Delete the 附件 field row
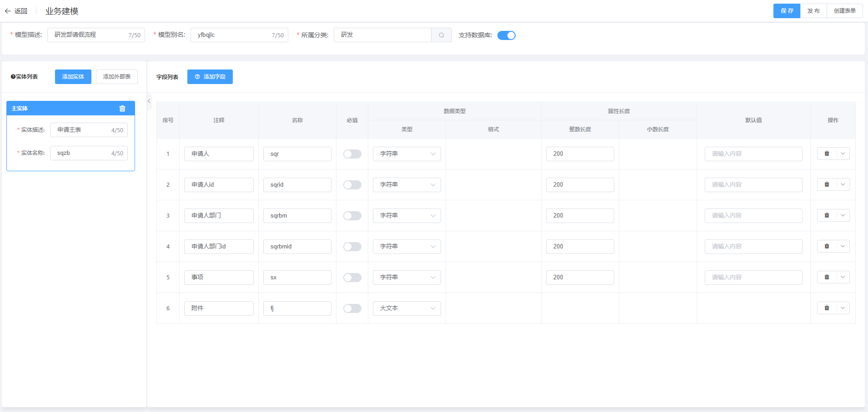 click(827, 308)
